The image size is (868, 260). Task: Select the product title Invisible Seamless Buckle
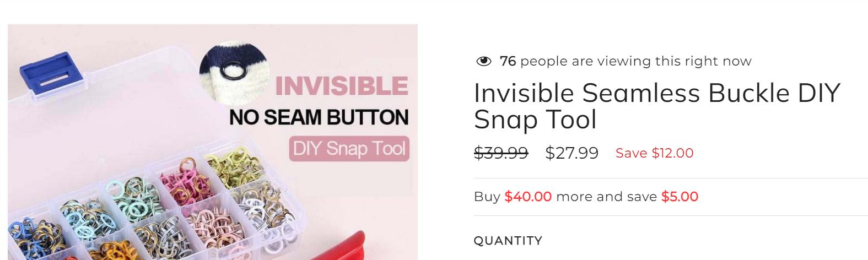[656, 106]
